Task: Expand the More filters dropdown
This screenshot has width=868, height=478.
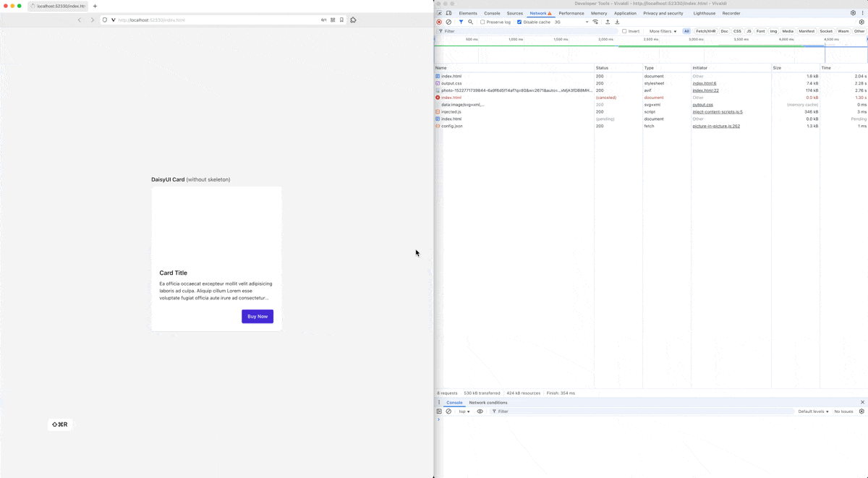Action: click(663, 31)
